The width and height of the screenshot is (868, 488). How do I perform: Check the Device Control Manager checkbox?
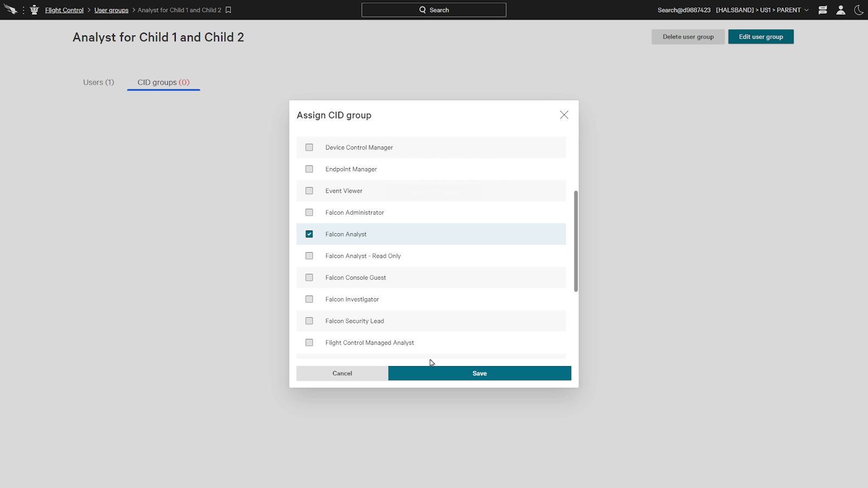309,147
